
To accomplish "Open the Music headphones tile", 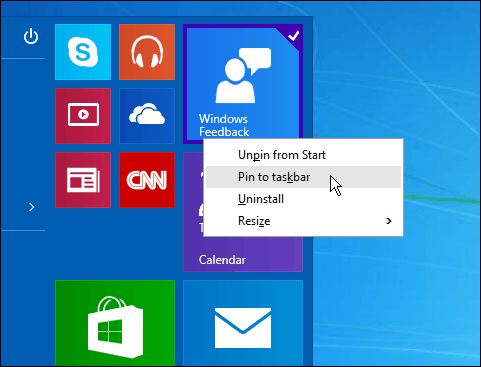I will click(147, 52).
